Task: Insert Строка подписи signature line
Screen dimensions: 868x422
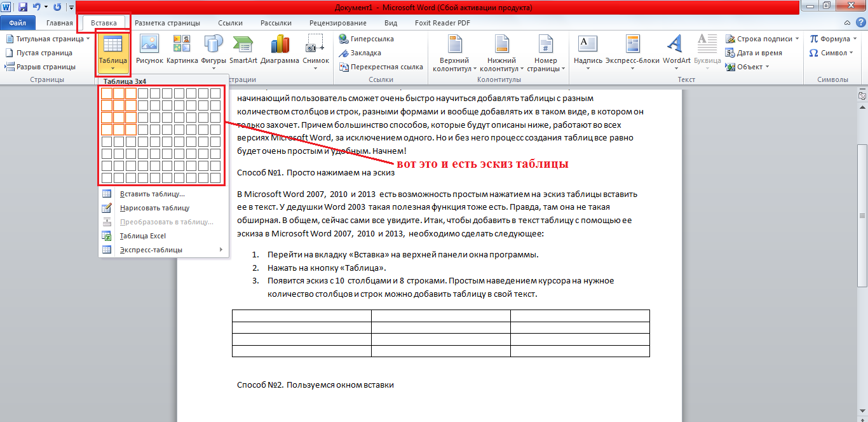Action: (763, 39)
